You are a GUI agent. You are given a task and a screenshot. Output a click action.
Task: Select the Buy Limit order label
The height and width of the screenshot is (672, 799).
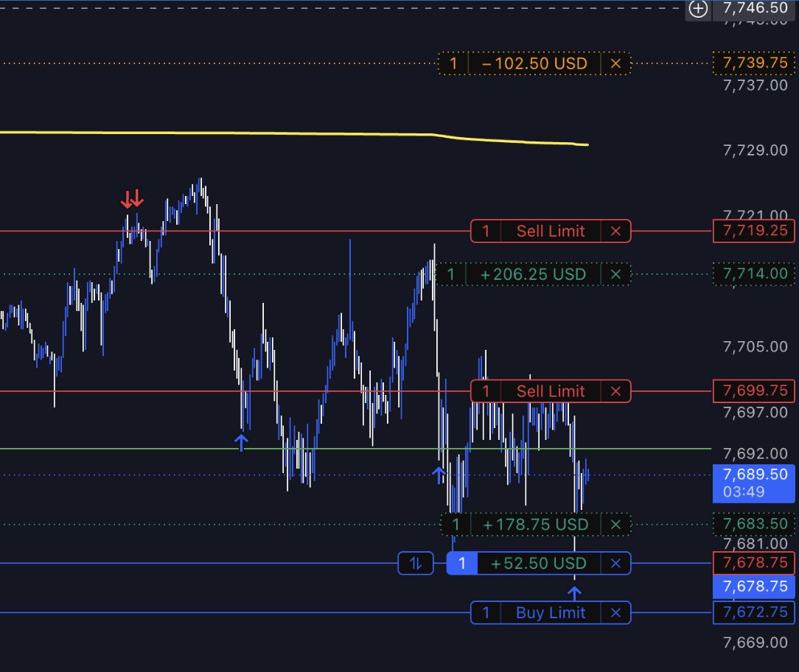551,612
